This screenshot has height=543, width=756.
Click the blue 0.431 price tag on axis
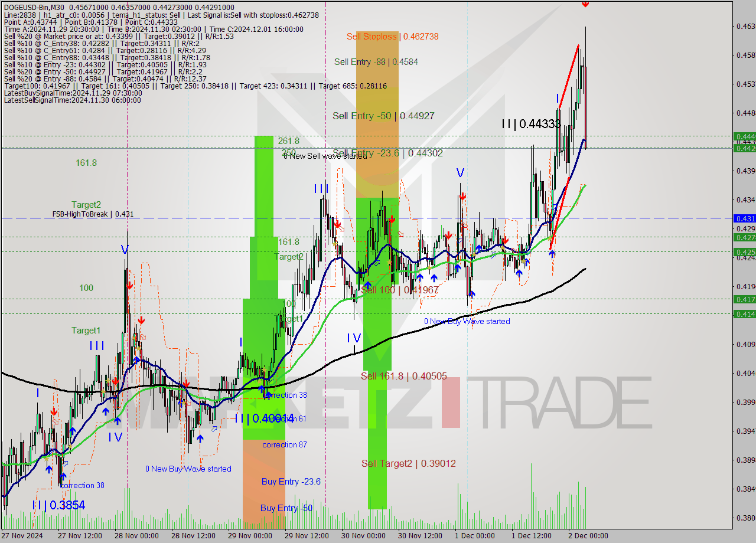point(744,218)
